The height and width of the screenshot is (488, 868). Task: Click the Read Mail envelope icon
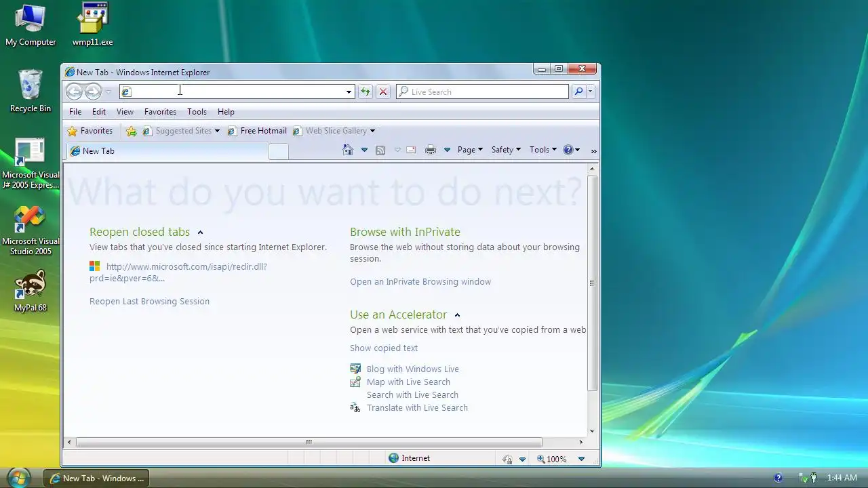pyautogui.click(x=411, y=150)
